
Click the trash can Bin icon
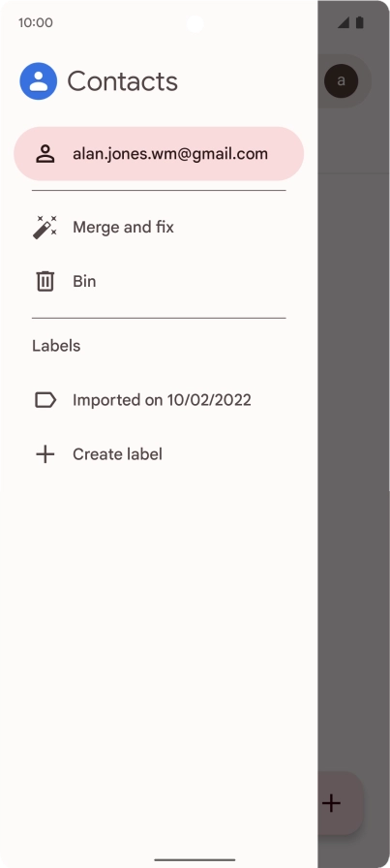click(45, 281)
